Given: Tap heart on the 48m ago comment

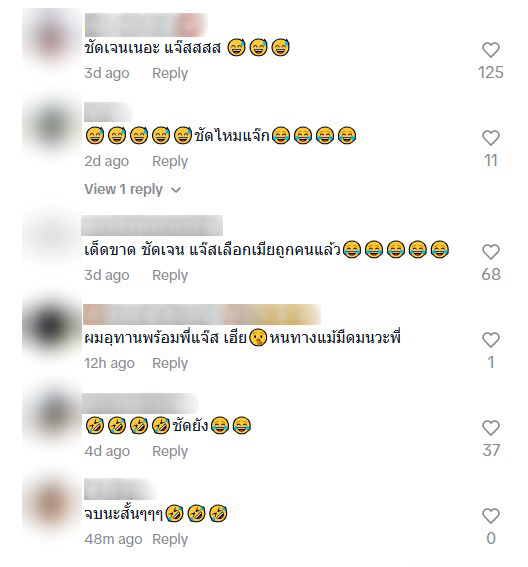Looking at the screenshot, I should point(491,516).
